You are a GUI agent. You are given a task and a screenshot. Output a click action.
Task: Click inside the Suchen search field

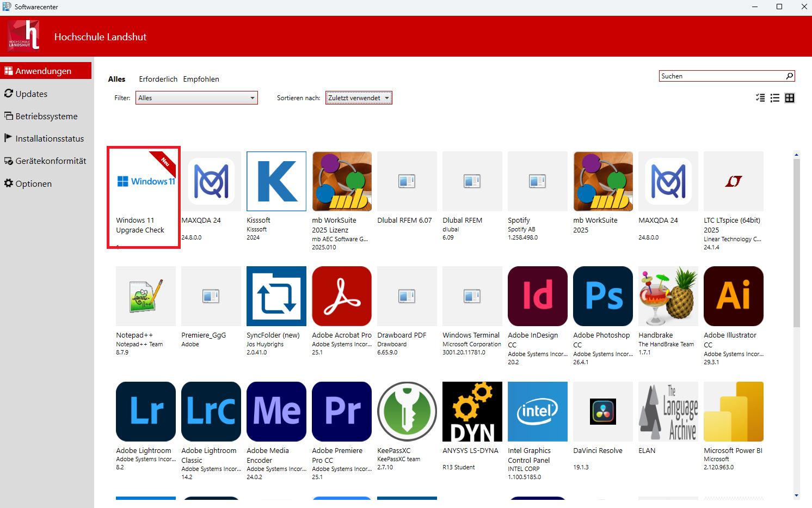click(718, 76)
